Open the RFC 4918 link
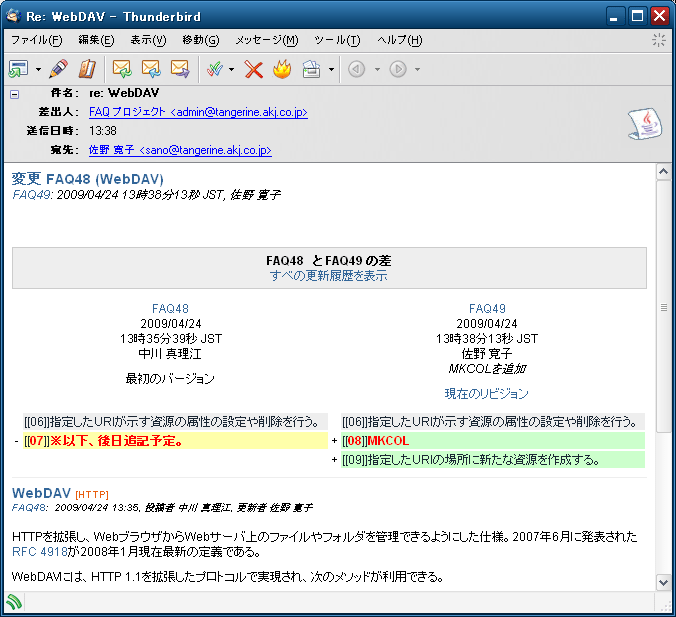Viewport: 676px width, 617px height. [x=40, y=552]
